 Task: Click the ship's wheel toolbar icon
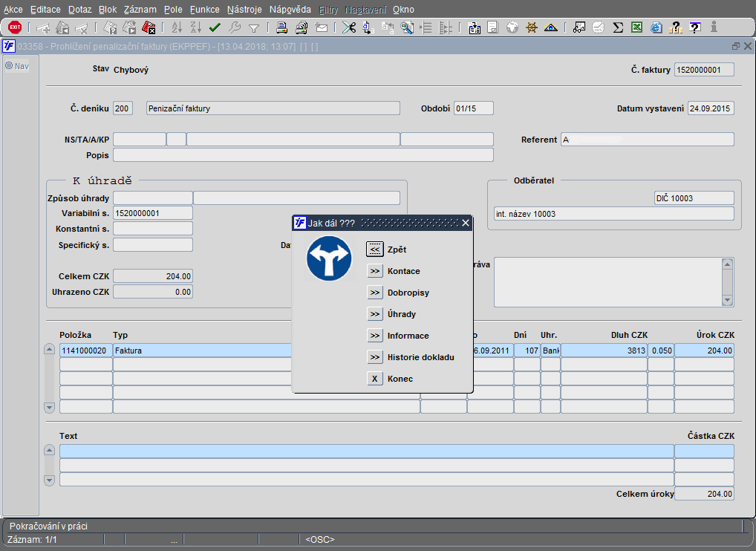(x=532, y=27)
